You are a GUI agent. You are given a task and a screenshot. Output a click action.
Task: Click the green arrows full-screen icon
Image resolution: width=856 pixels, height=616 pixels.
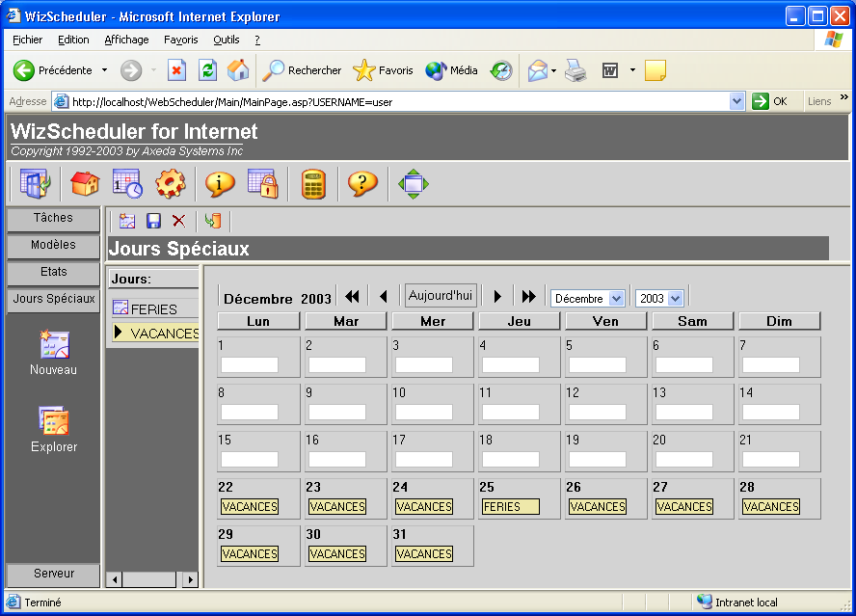click(414, 184)
